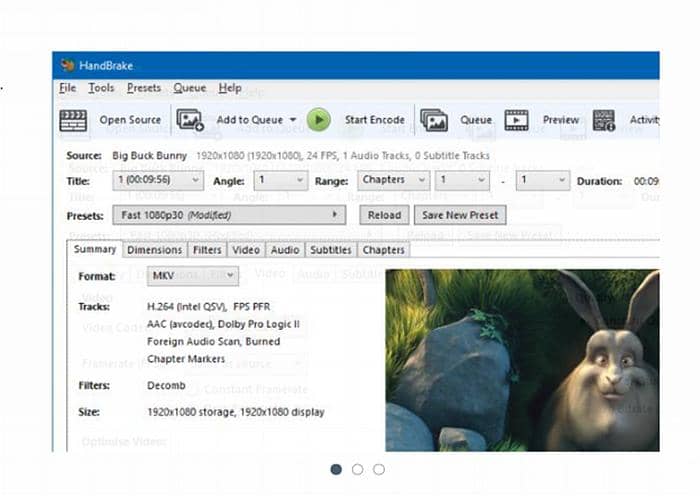Open the ending chapter dropdown
The image size is (700, 498).
coord(543,180)
